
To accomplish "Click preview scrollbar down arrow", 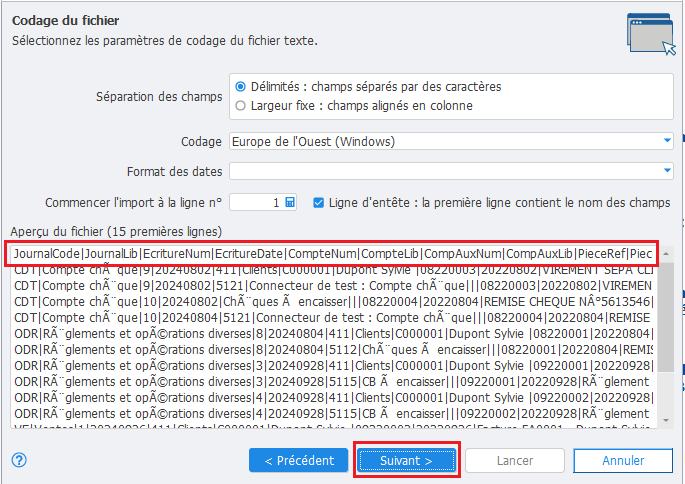I will 666,420.
